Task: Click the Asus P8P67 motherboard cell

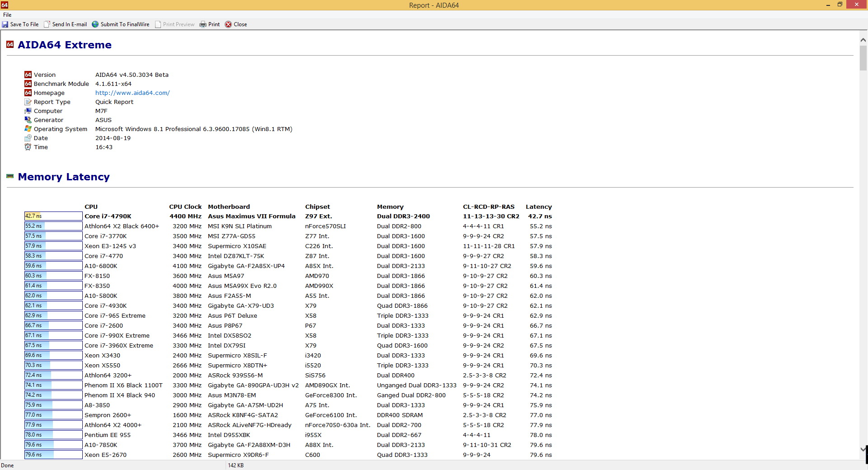Action: [x=225, y=325]
